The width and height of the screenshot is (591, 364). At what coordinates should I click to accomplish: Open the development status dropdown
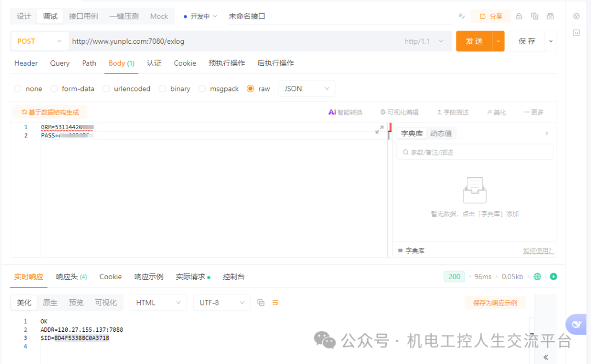click(200, 16)
